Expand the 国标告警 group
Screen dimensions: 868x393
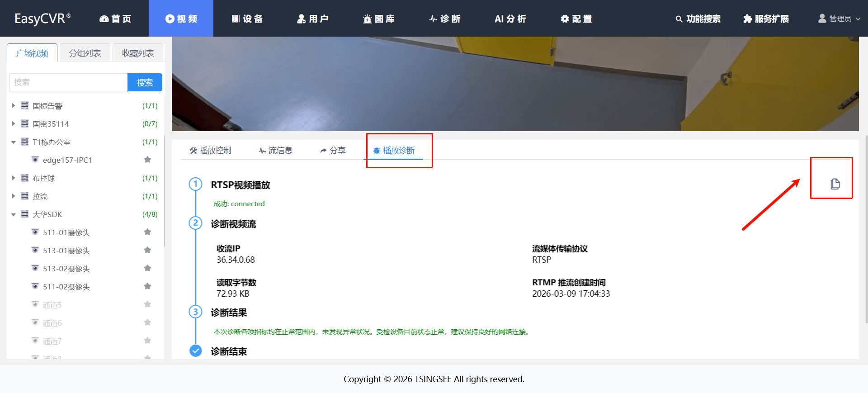tap(14, 105)
